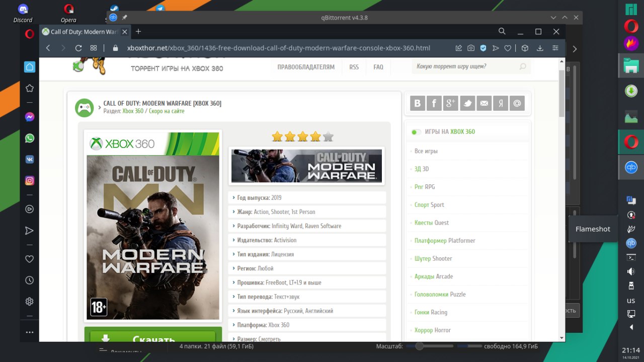644x362 pixels.
Task: Open Opera main menu logo
Action: click(30, 34)
